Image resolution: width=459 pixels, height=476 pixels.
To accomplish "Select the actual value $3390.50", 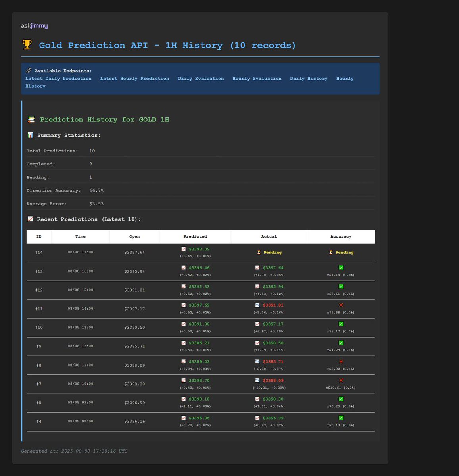I will coord(273,343).
